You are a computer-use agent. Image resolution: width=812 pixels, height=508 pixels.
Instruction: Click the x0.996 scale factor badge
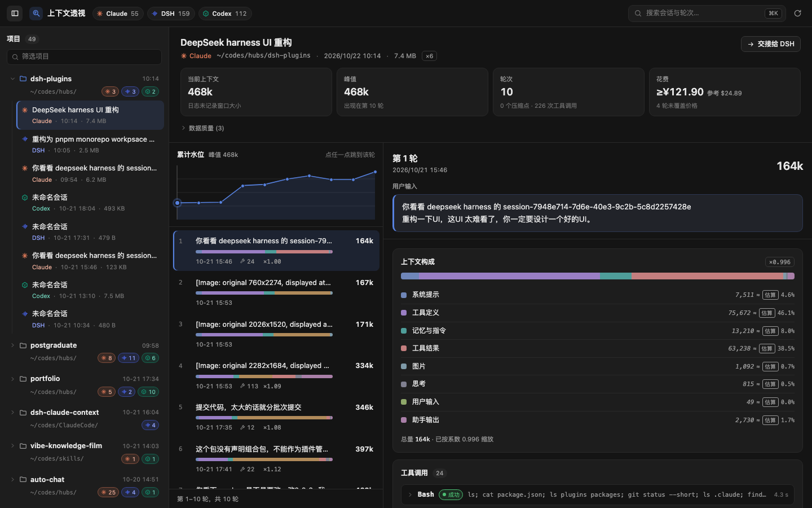[x=780, y=262]
